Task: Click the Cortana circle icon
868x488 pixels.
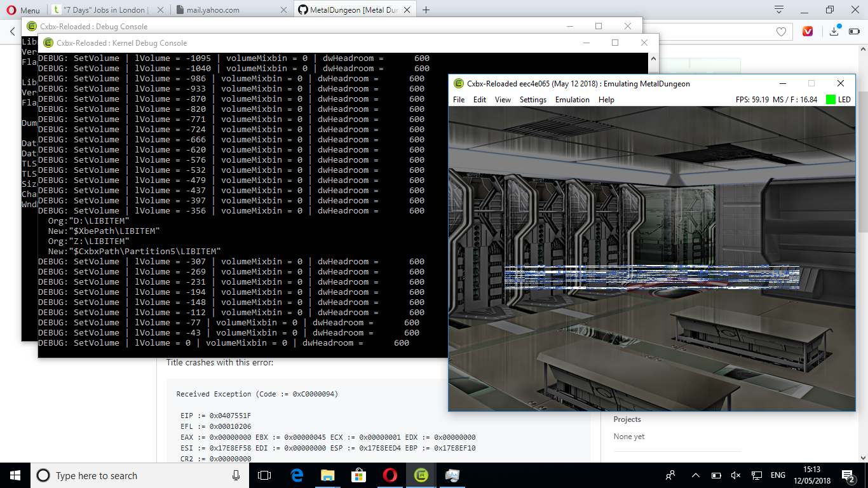Action: [x=43, y=475]
